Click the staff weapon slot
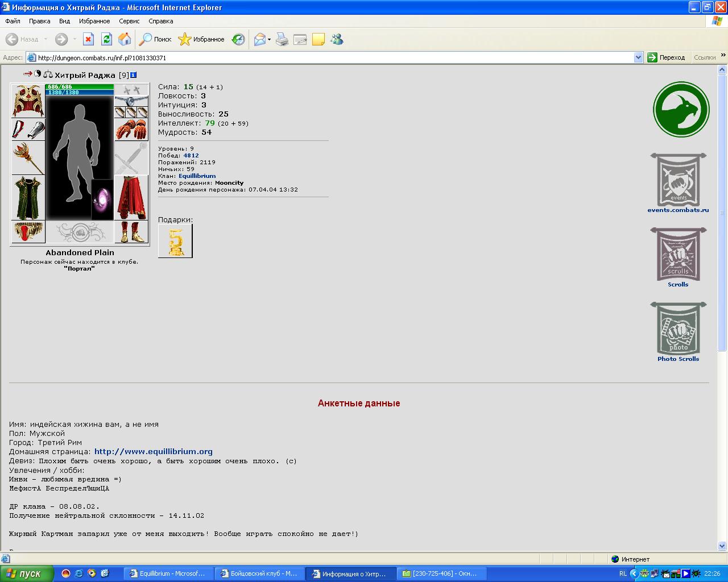This screenshot has width=728, height=582. pos(28,158)
